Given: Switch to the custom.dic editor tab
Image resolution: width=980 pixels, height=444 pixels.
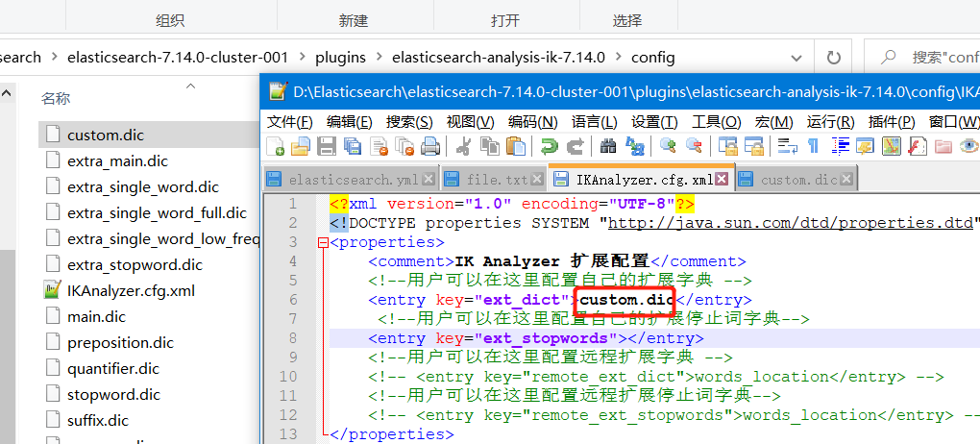Looking at the screenshot, I should click(x=796, y=180).
